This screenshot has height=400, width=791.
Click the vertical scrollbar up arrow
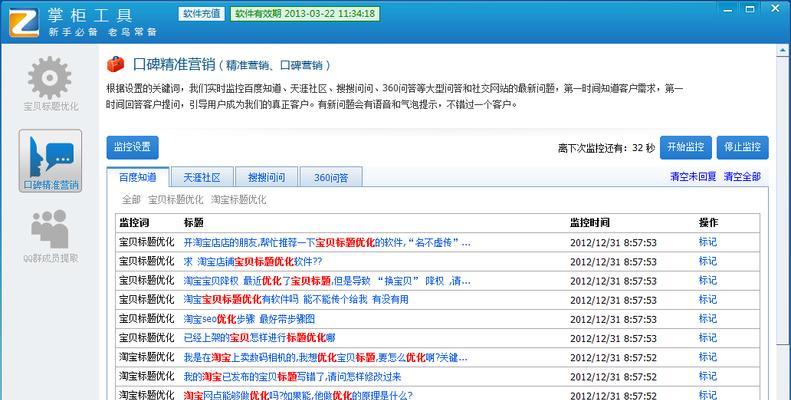point(783,50)
